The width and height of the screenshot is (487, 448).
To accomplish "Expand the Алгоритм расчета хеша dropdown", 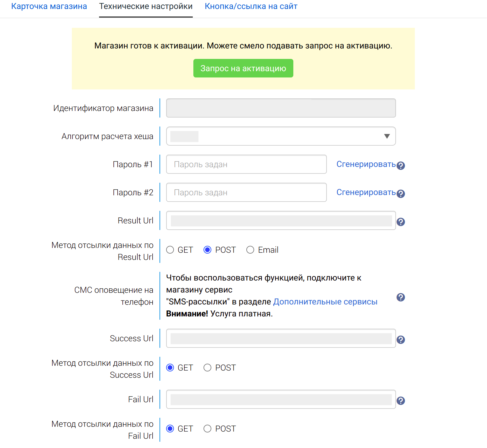I will tap(281, 136).
